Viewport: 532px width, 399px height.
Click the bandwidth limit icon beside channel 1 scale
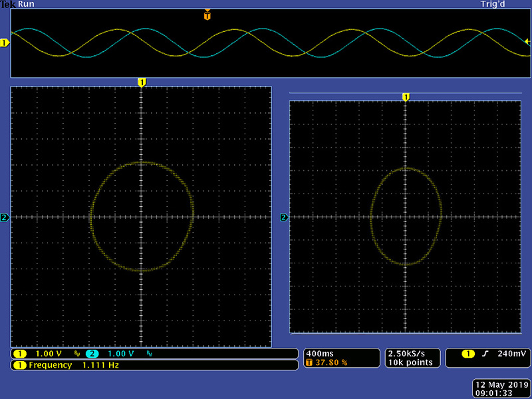[x=76, y=354]
